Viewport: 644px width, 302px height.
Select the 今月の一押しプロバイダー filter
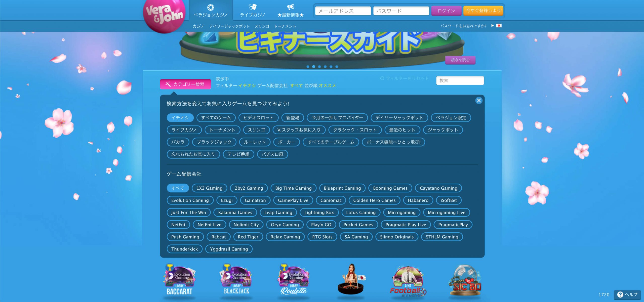337,118
